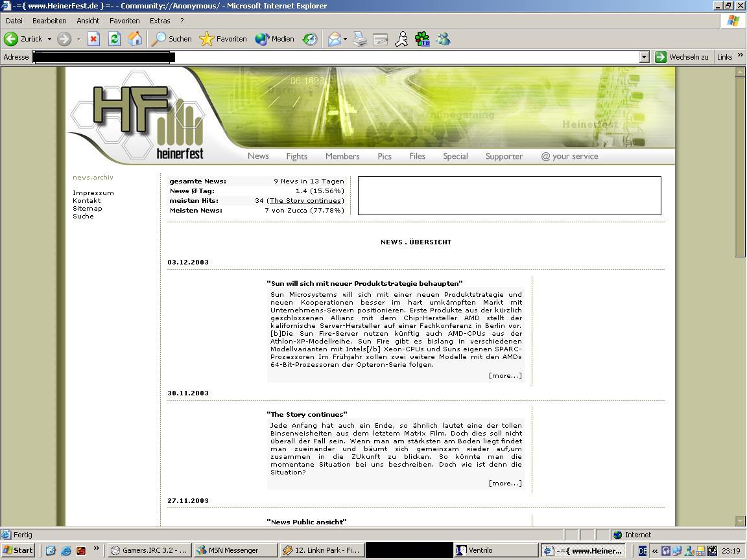Open the Windows Start menu
747x560 pixels.
[18, 550]
